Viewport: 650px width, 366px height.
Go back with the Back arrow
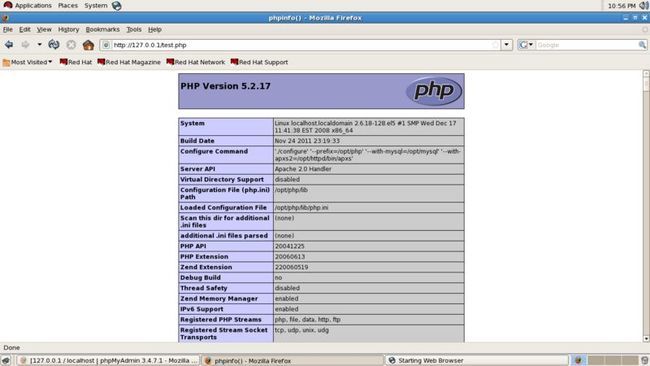click(9, 44)
